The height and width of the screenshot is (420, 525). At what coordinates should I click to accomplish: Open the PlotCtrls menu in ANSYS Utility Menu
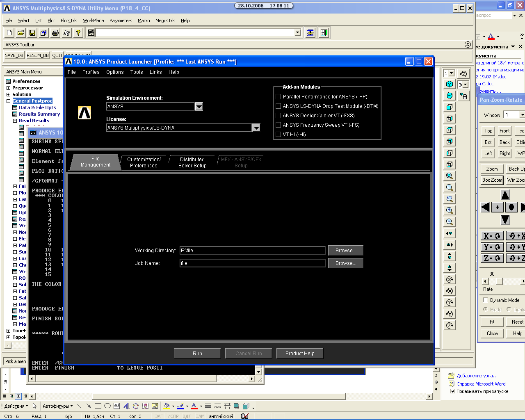(x=69, y=21)
